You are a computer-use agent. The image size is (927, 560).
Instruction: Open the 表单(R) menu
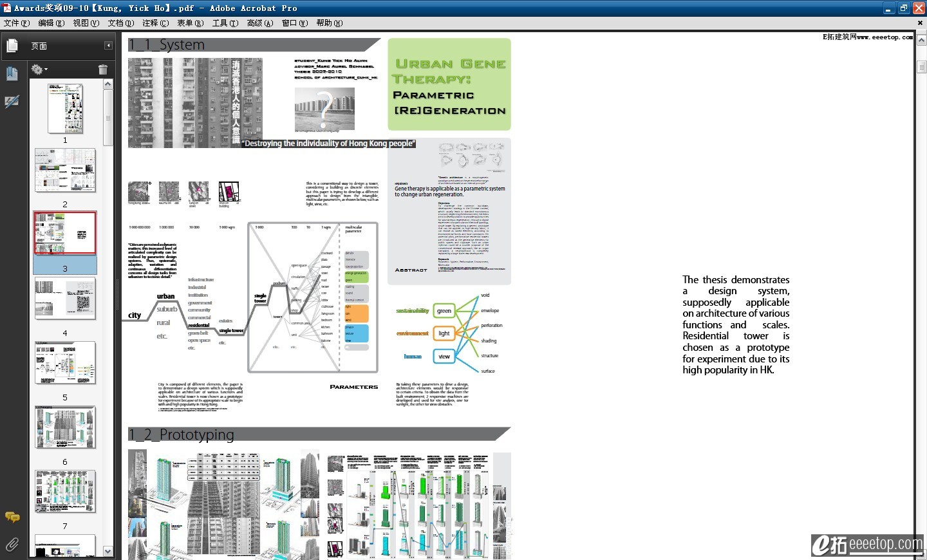[x=191, y=23]
